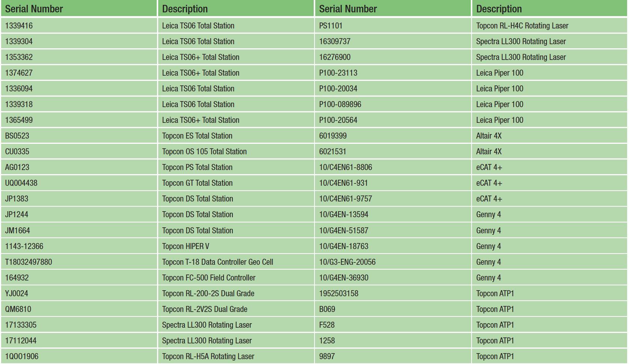Select serial number T18032497880
The width and height of the screenshot is (629, 364).
coord(28,262)
